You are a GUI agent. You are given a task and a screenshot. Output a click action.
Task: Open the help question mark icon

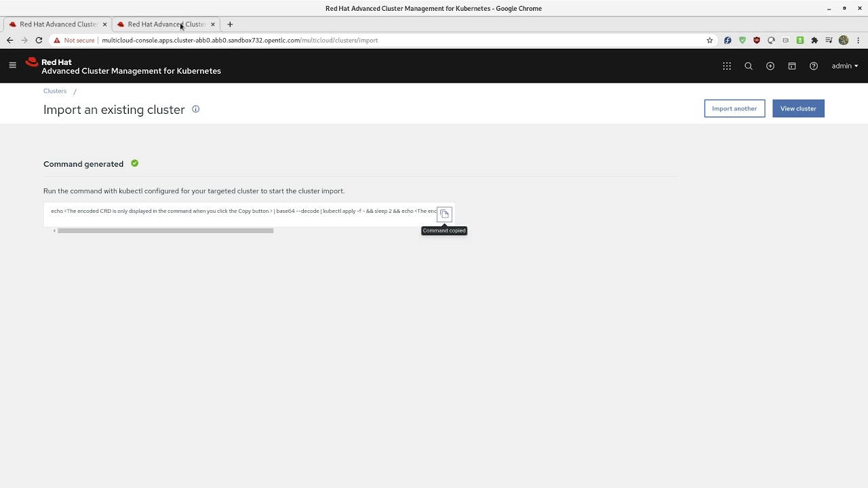coord(814,66)
